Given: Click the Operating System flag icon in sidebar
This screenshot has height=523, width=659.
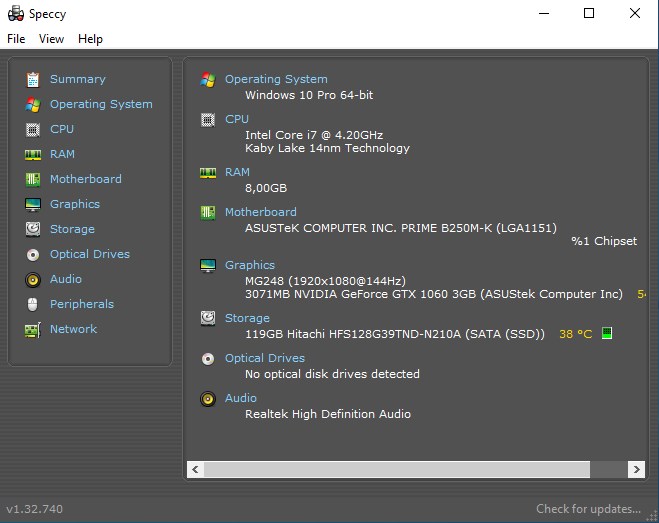Looking at the screenshot, I should (x=33, y=104).
